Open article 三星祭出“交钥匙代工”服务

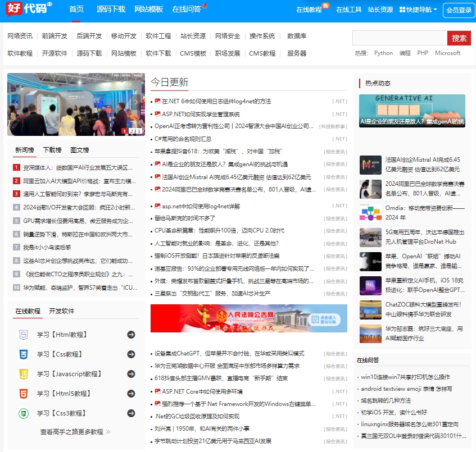(212, 293)
